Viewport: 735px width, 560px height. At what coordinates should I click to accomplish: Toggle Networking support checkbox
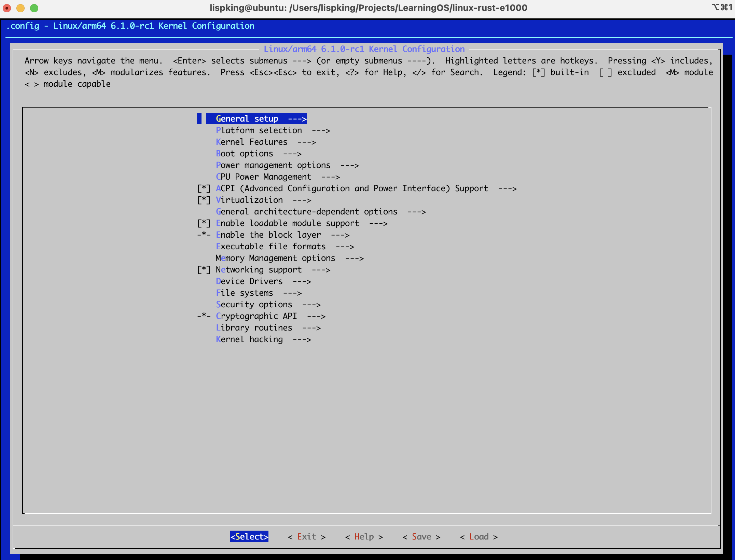click(204, 270)
